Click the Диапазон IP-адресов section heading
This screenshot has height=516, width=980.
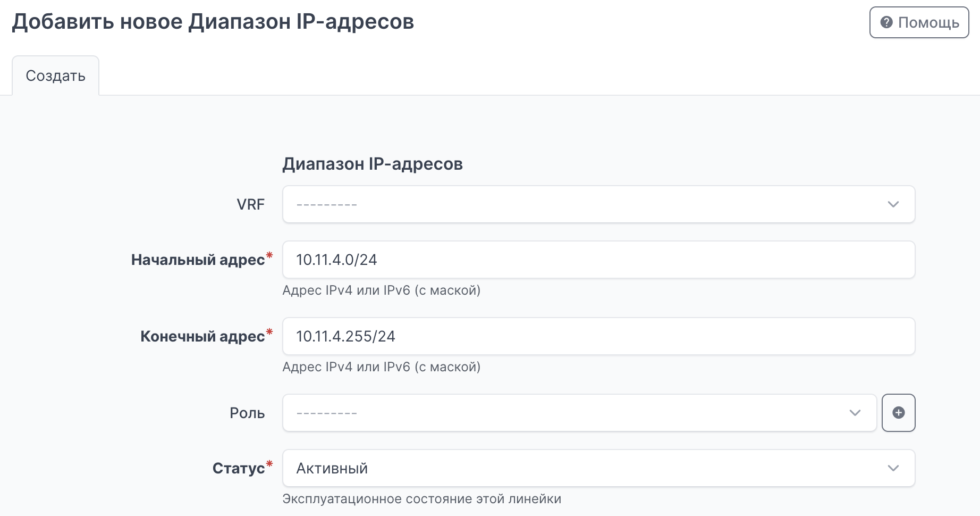click(x=372, y=164)
